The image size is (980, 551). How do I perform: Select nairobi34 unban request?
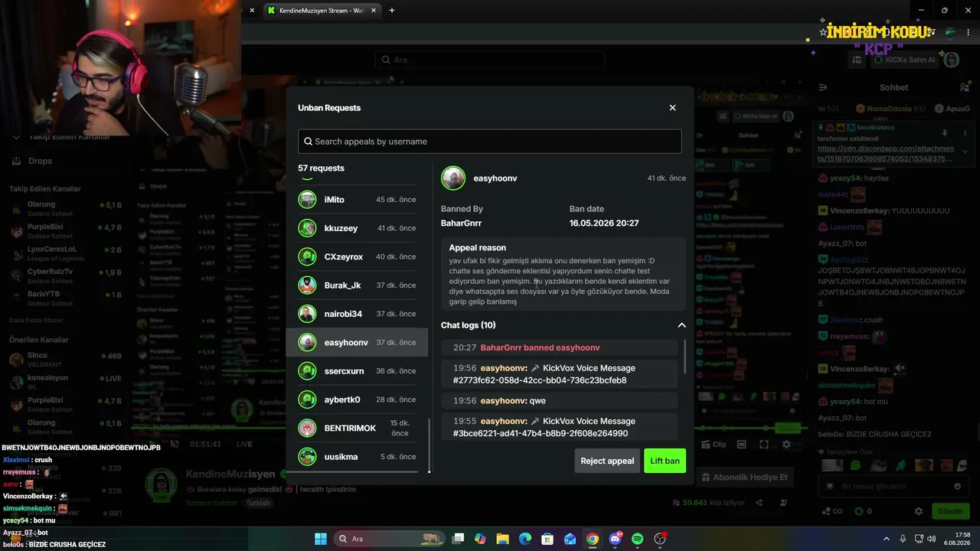pos(357,314)
